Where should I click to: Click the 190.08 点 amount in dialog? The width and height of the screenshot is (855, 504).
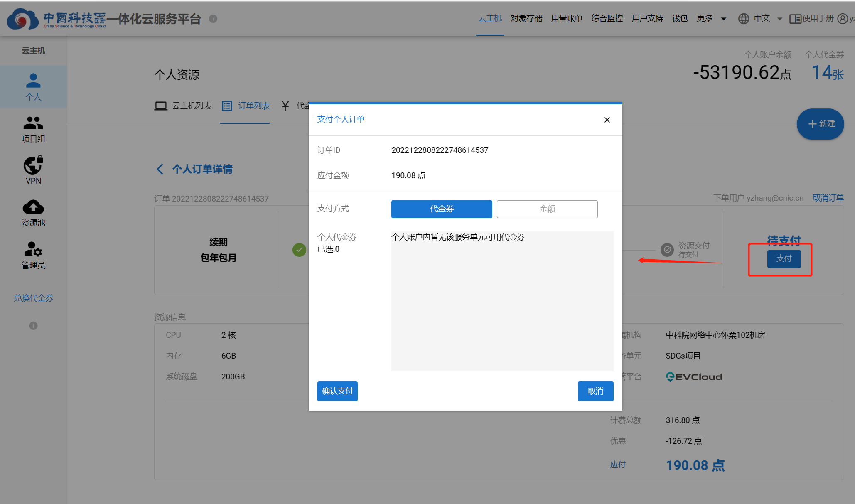408,175
